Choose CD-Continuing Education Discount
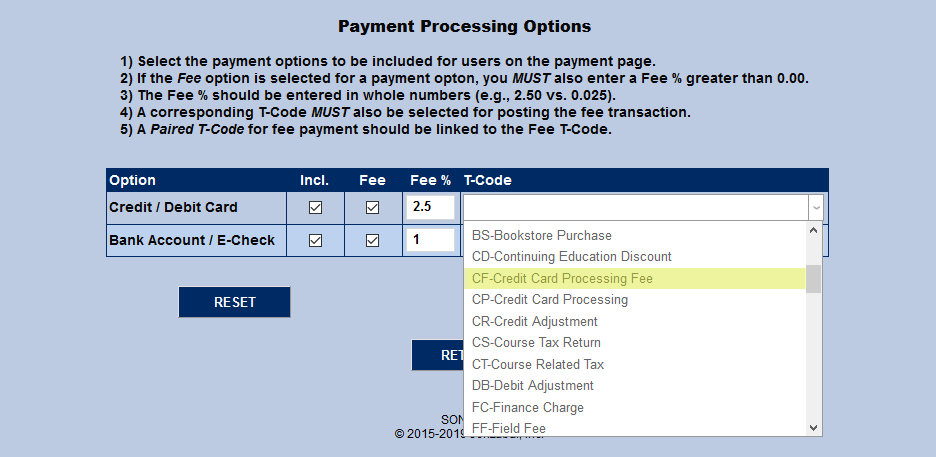 [571, 257]
